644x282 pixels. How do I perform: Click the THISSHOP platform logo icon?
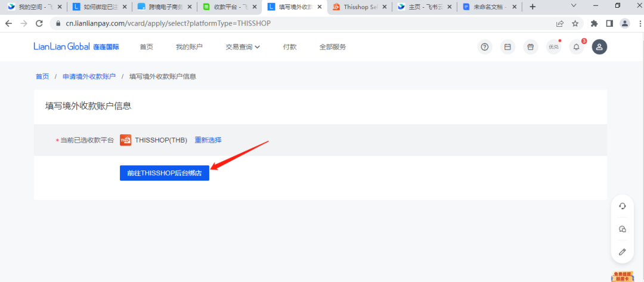[x=126, y=140]
